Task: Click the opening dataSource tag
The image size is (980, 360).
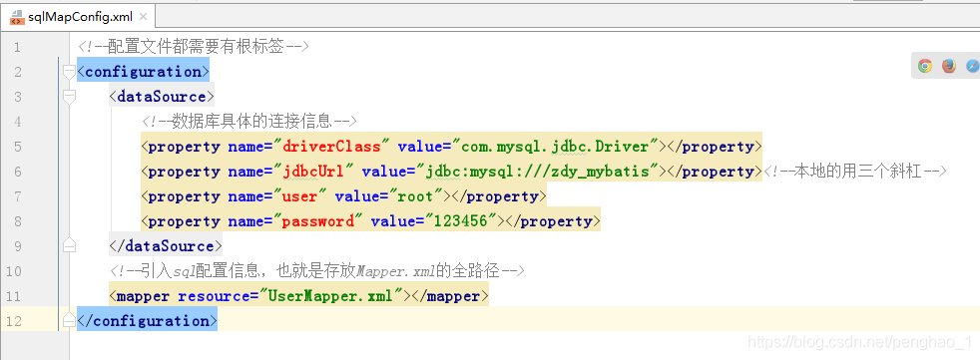Action: point(162,97)
